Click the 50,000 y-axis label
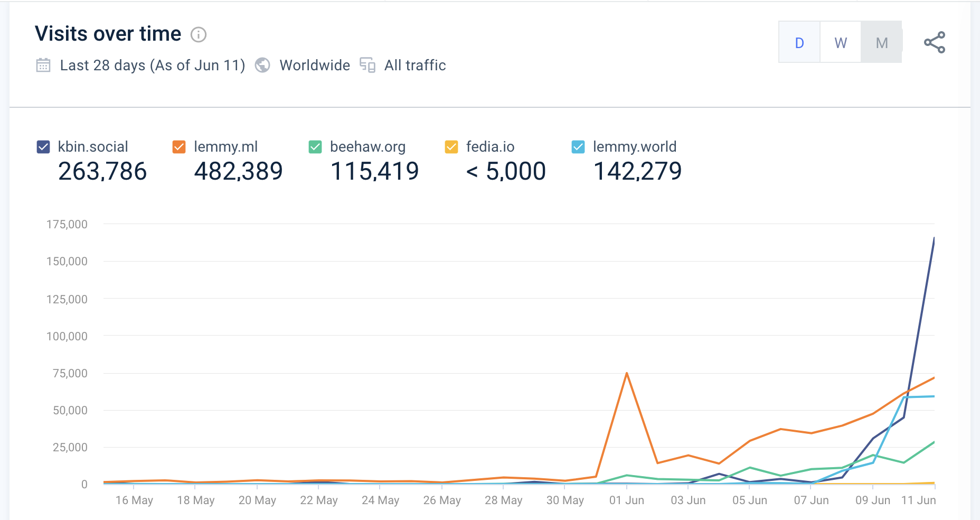 70,410
